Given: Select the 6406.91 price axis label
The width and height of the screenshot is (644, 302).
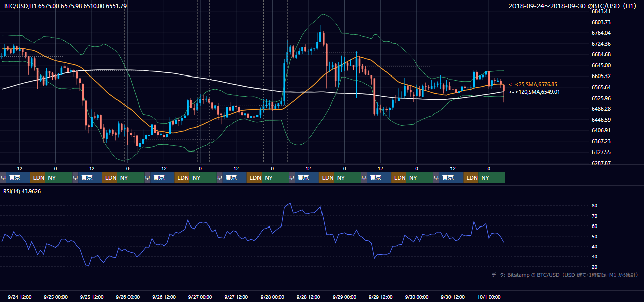Looking at the screenshot, I should (x=602, y=130).
